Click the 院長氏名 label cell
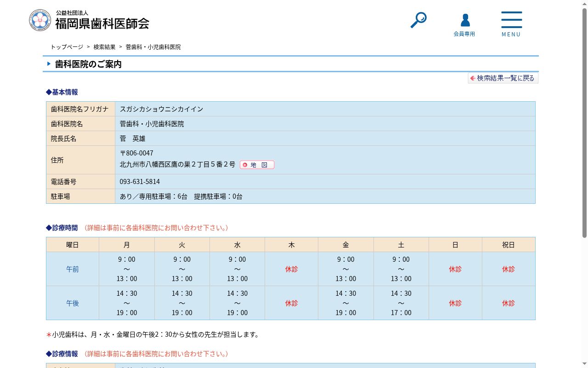 [80, 138]
